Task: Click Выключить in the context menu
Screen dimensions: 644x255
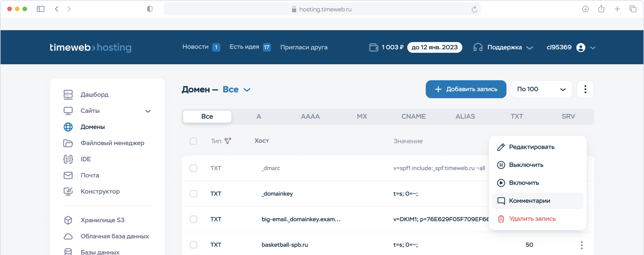Action: tap(538, 165)
